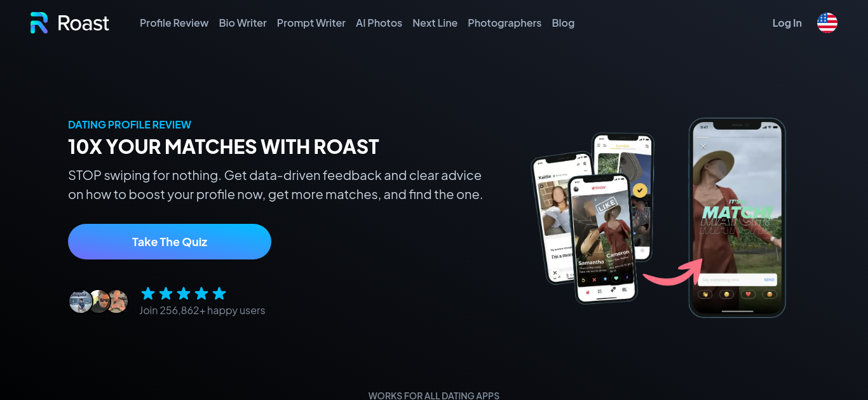This screenshot has width=868, height=400.
Task: Open the Bio Writer page
Action: click(243, 23)
